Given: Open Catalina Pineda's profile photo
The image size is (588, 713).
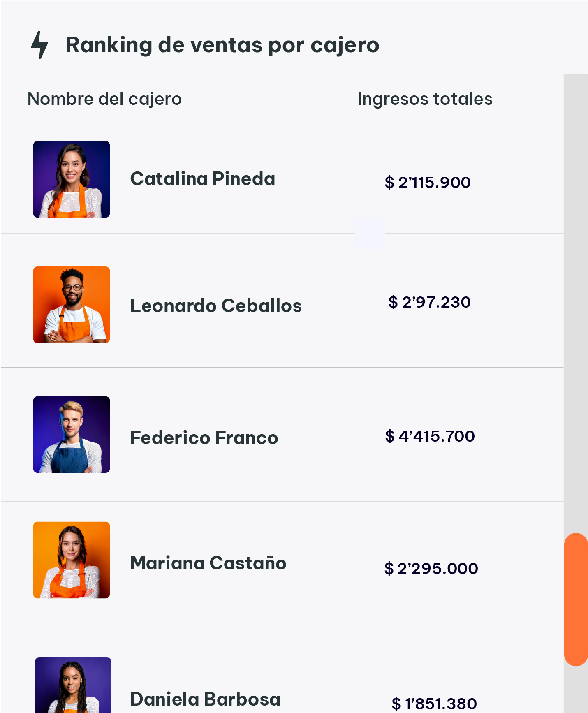Looking at the screenshot, I should coord(72,179).
